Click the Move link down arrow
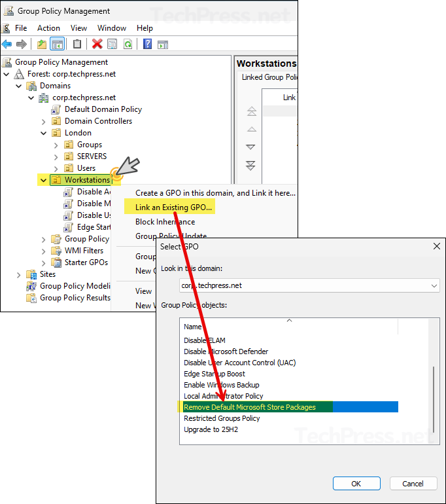446x504 pixels. pos(250,147)
